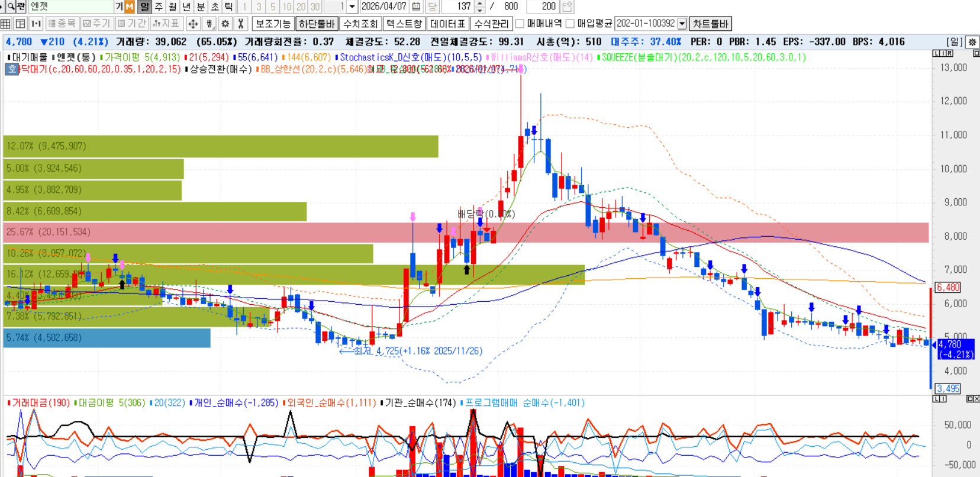
Task: Click the price-axis icon on the volume panel
Action: coord(939,399)
